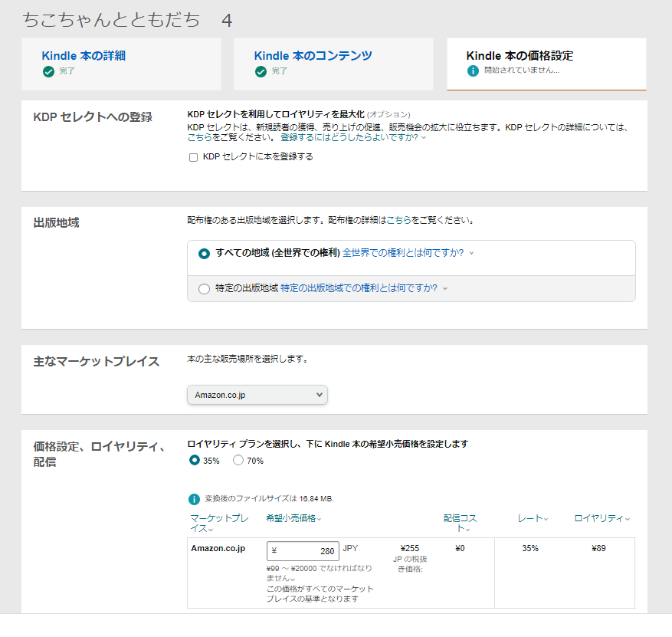Image resolution: width=672 pixels, height=637 pixels.
Task: Expand the マーケットプレイス column header
Action: (219, 523)
